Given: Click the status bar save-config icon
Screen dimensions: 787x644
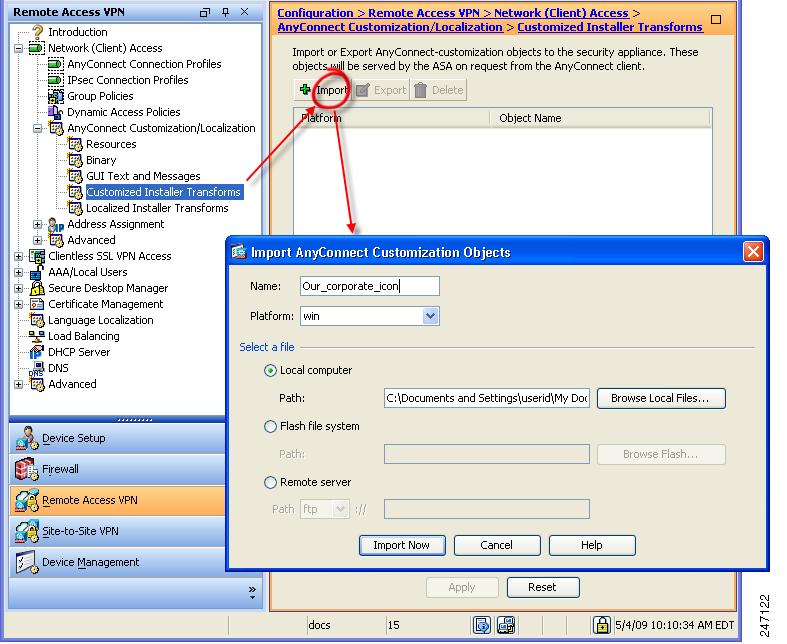Looking at the screenshot, I should (482, 625).
